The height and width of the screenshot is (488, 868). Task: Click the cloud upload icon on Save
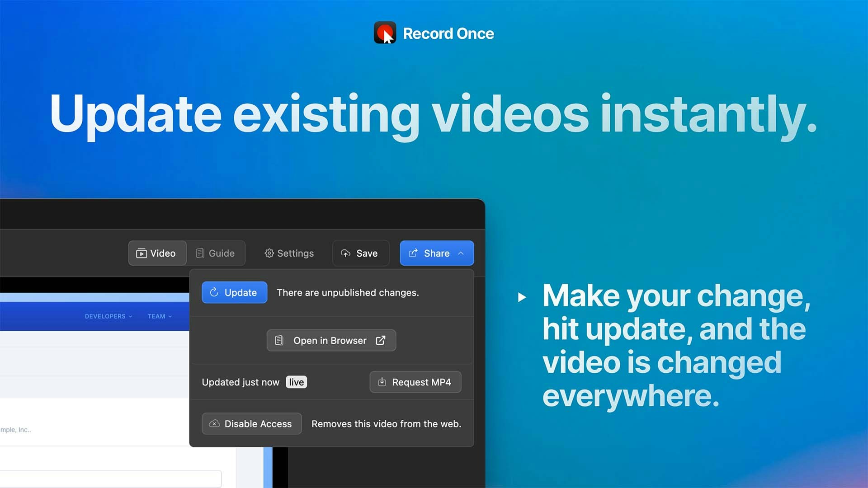point(346,253)
